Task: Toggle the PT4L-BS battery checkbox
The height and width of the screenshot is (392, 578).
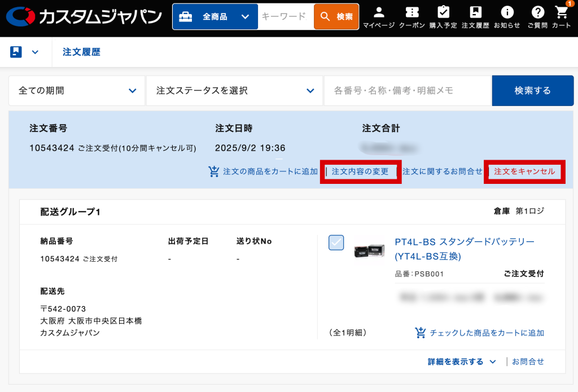Action: pos(336,243)
